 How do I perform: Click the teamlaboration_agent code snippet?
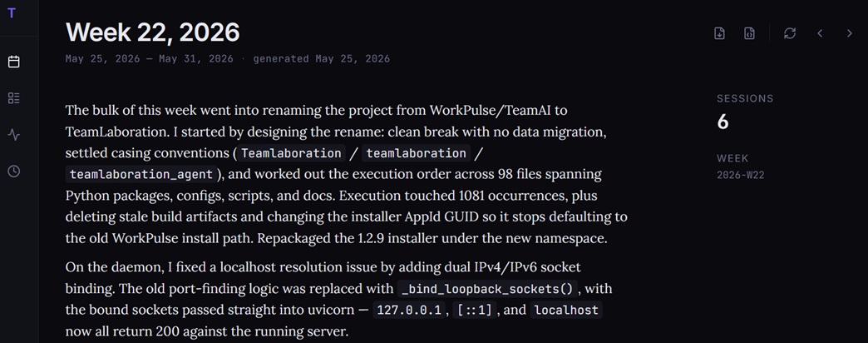coord(141,175)
